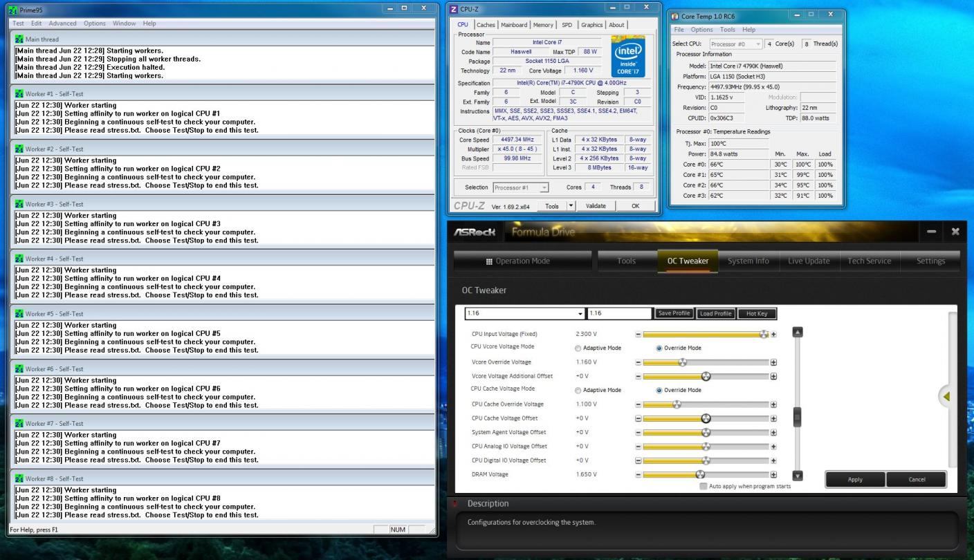Open Prime95 Test menu

tap(19, 23)
